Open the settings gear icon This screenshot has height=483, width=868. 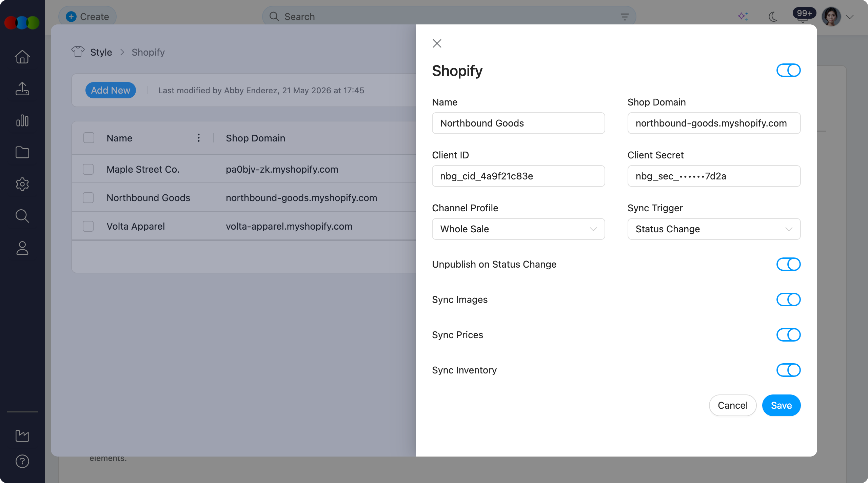click(x=22, y=184)
